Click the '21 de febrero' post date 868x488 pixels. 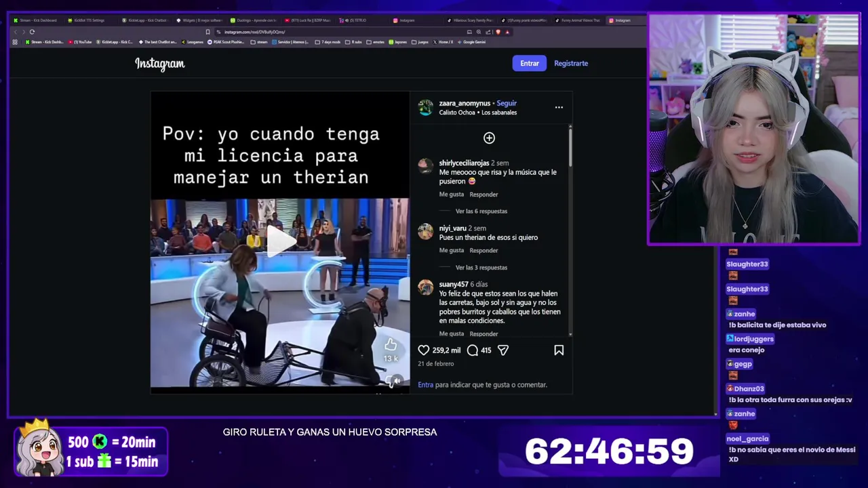click(436, 364)
